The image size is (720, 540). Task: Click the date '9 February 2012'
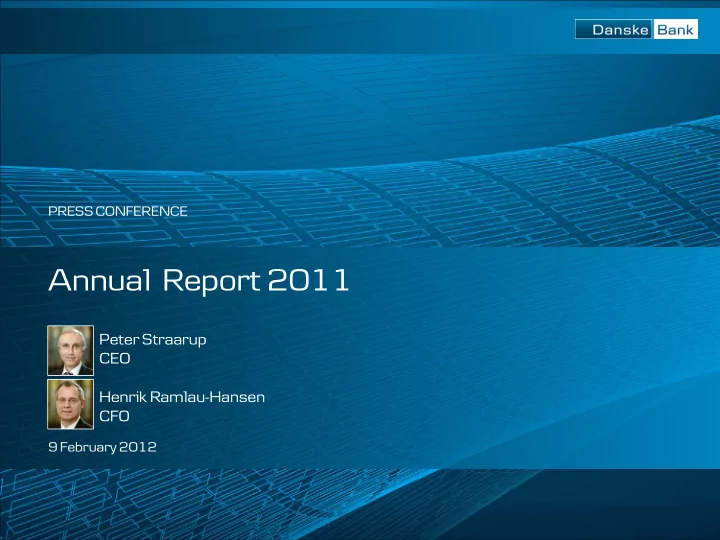[102, 447]
